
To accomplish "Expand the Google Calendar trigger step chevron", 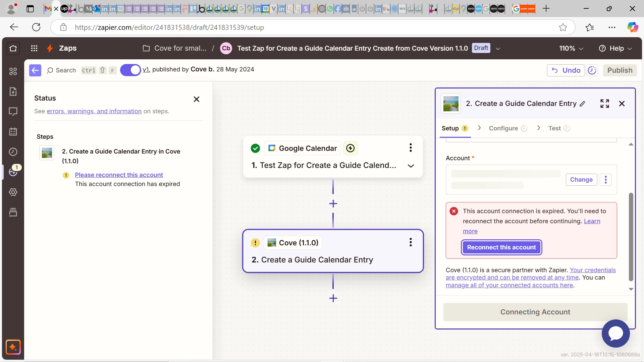I will [411, 166].
